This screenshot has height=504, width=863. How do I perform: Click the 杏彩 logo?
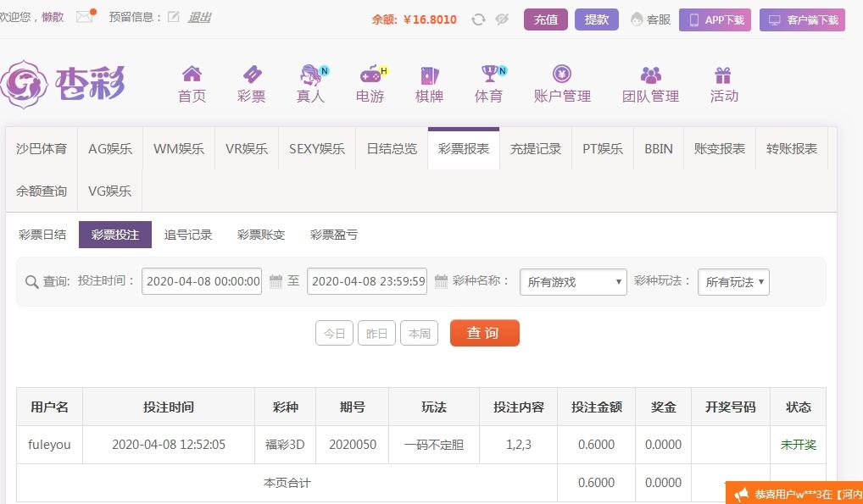(63, 84)
